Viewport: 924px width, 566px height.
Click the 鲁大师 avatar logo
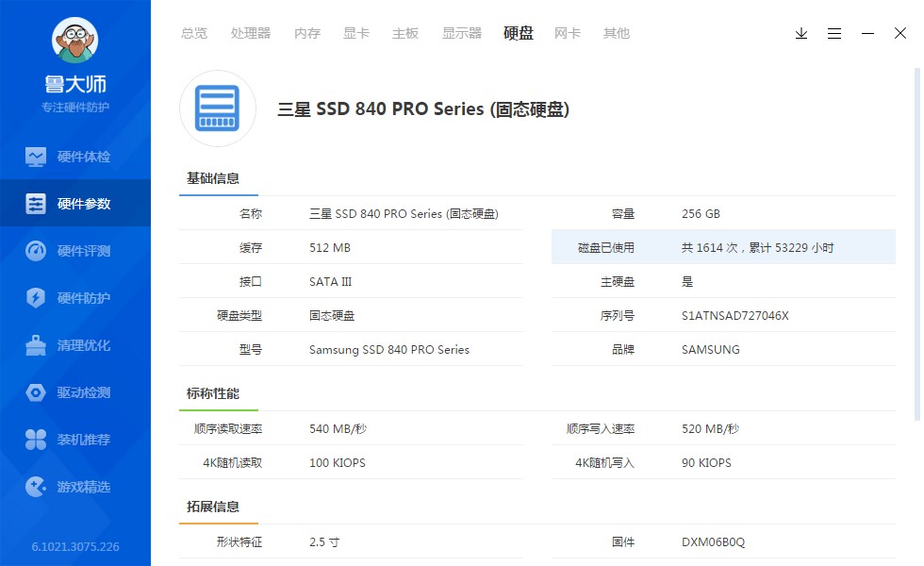[x=74, y=40]
